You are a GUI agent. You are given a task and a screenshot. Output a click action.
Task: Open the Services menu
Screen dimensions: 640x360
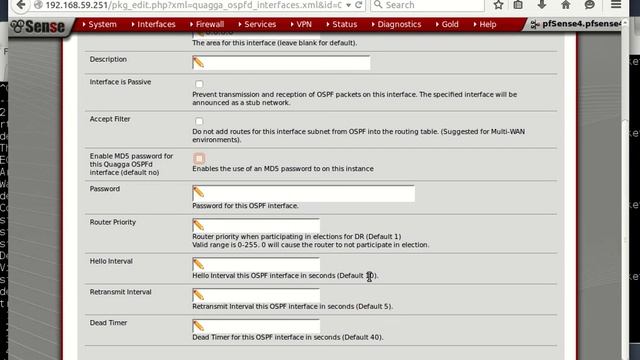(257, 24)
